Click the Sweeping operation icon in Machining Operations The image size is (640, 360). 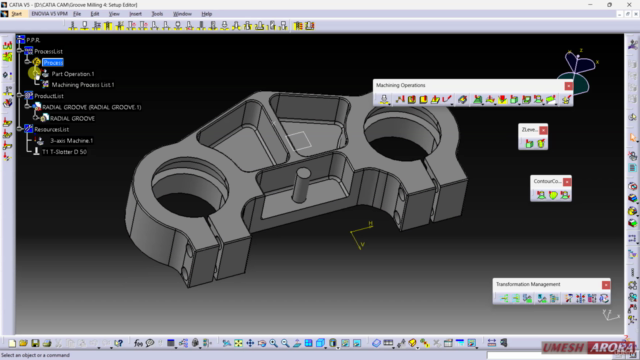(490, 99)
